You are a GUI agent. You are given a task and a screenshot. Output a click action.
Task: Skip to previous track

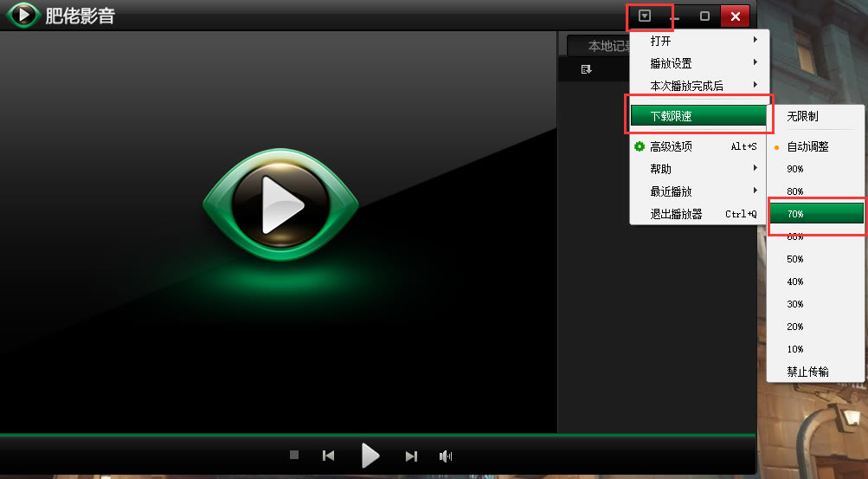click(328, 456)
